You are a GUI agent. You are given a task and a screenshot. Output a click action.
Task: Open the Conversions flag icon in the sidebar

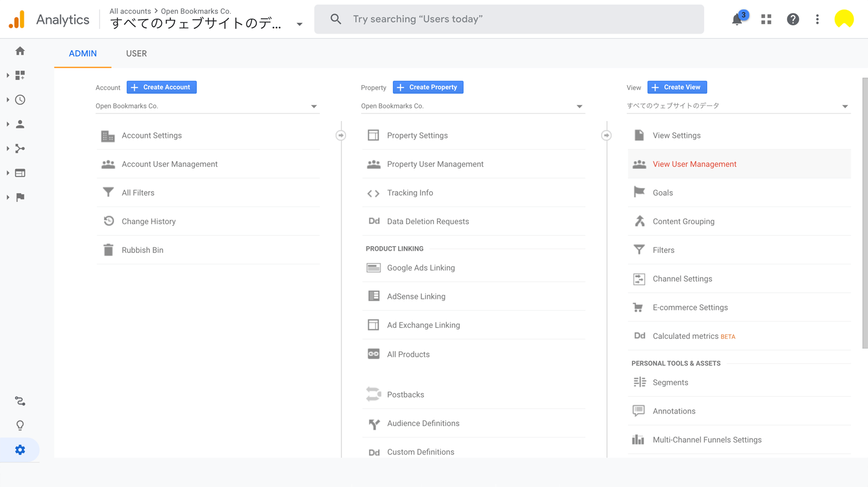coord(20,197)
